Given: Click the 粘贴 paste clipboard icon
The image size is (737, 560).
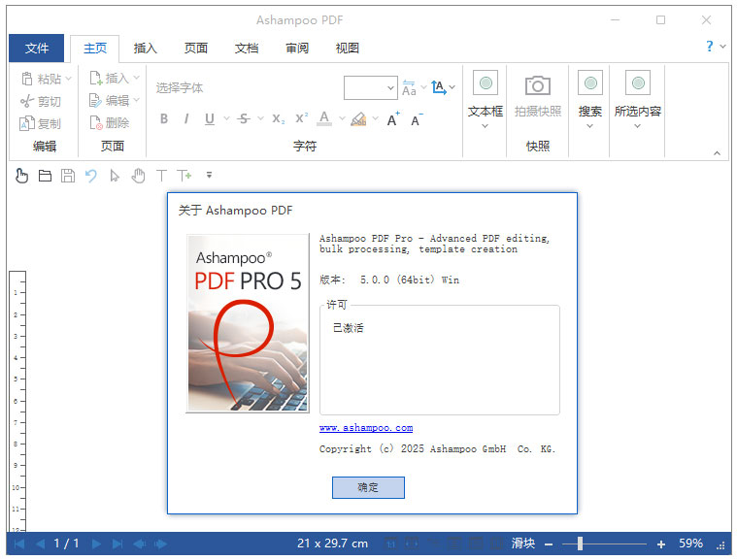Looking at the screenshot, I should coord(27,79).
